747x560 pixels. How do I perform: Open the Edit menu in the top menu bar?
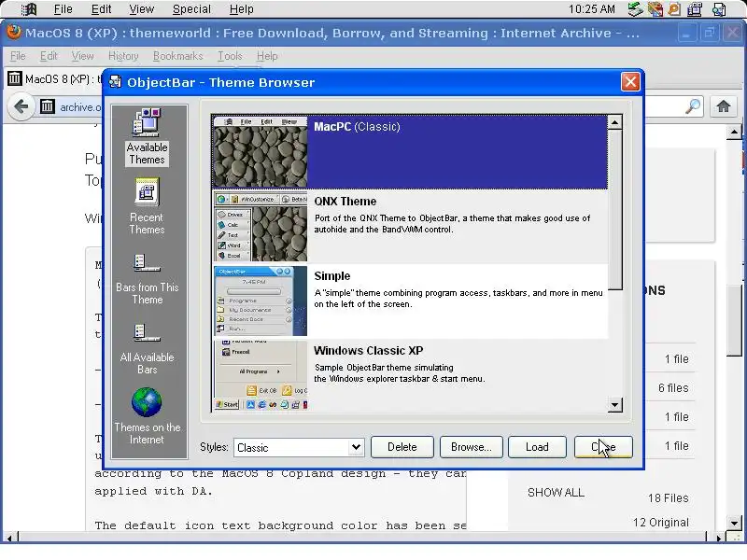(101, 9)
